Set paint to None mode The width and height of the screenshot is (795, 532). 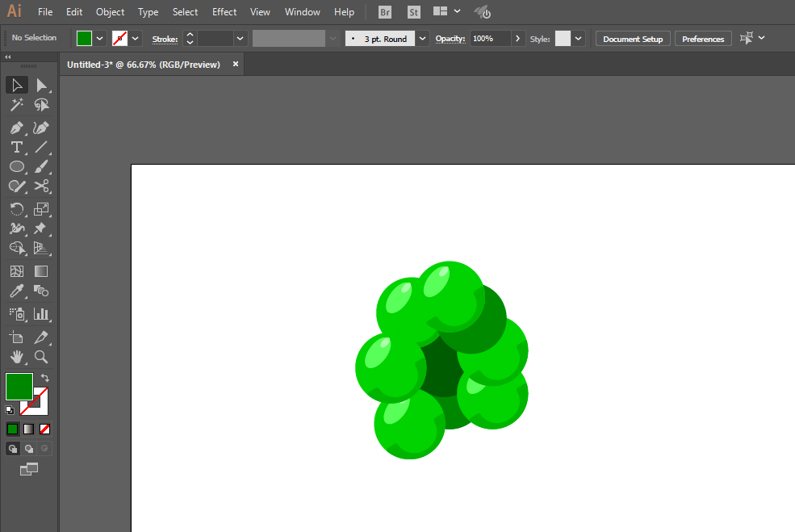point(44,429)
